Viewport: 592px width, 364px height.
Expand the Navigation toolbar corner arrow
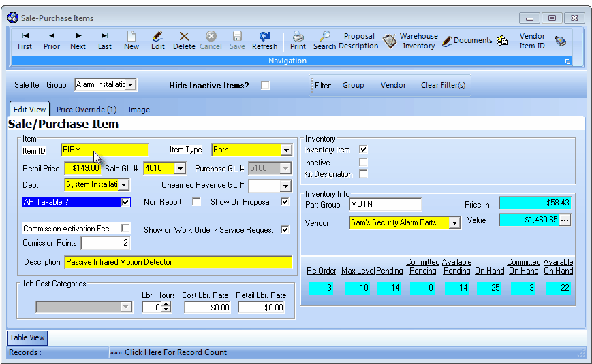567,61
